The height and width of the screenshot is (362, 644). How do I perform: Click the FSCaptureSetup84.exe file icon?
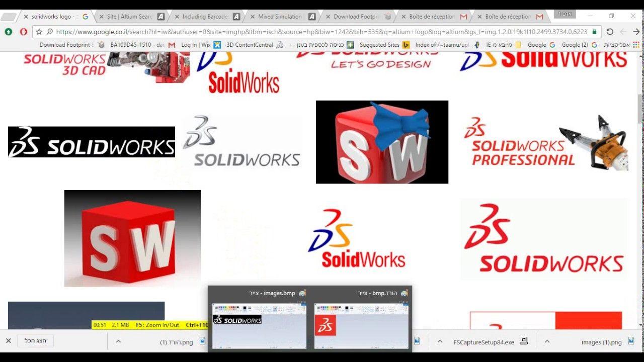(x=524, y=341)
